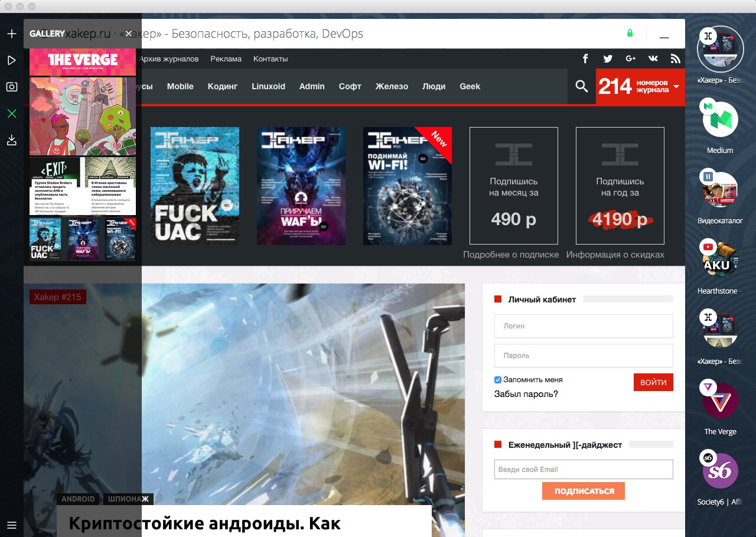The height and width of the screenshot is (537, 756).
Task: Select the monthly 490 р subscription box
Action: tap(514, 185)
